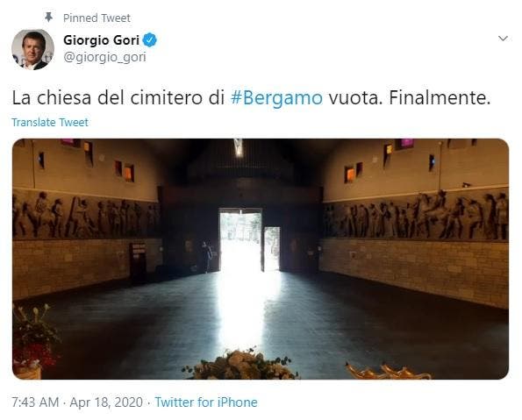Click the tweet text about the chiesa
This screenshot has height=420, width=522.
[x=251, y=98]
